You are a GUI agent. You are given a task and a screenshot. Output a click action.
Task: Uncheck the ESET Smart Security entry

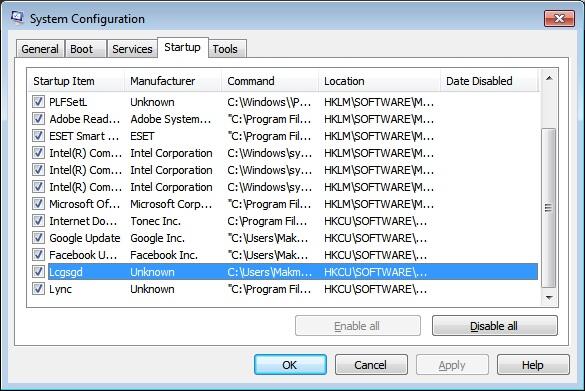point(38,136)
